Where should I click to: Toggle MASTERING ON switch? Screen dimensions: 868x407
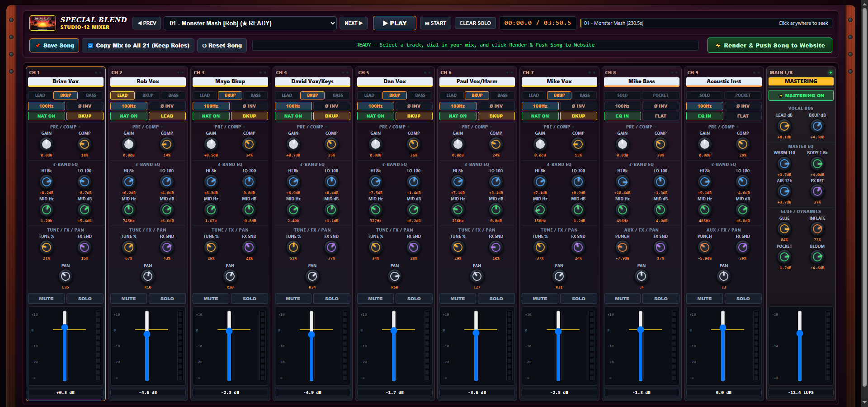(x=801, y=95)
